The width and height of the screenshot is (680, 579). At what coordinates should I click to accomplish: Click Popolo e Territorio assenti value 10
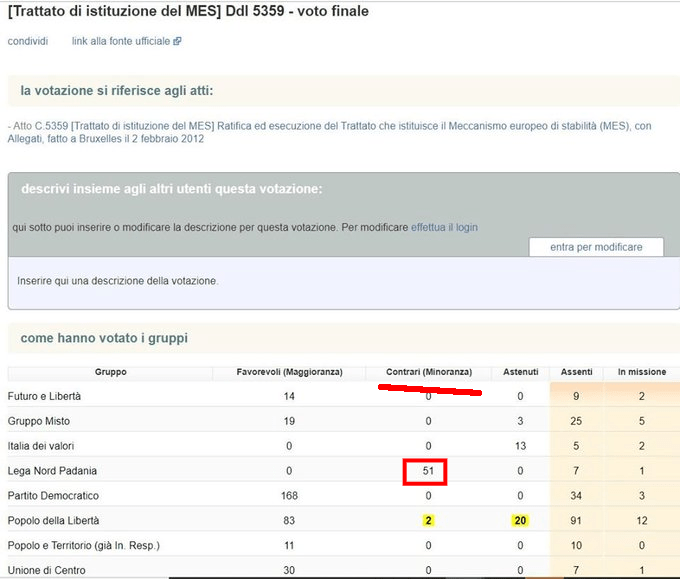tap(576, 545)
